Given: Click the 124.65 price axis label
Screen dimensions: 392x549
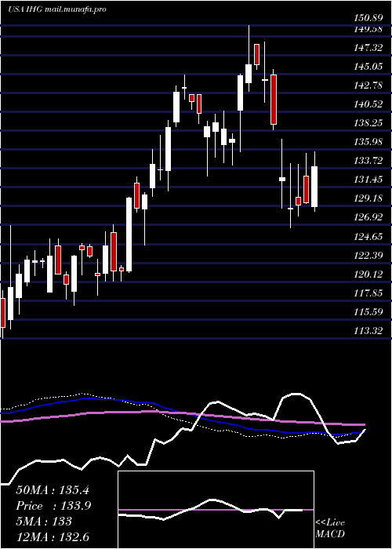Looking at the screenshot, I should coord(369,236).
